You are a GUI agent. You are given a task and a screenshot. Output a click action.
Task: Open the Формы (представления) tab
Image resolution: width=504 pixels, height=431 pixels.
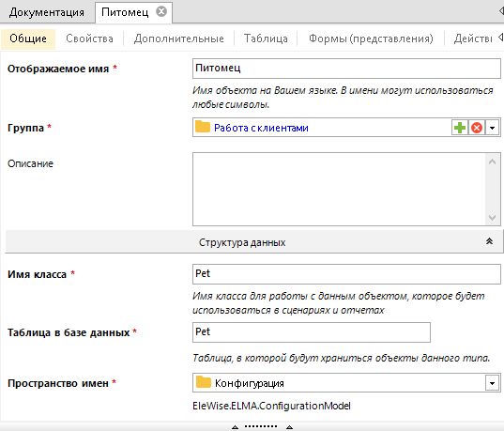(371, 38)
